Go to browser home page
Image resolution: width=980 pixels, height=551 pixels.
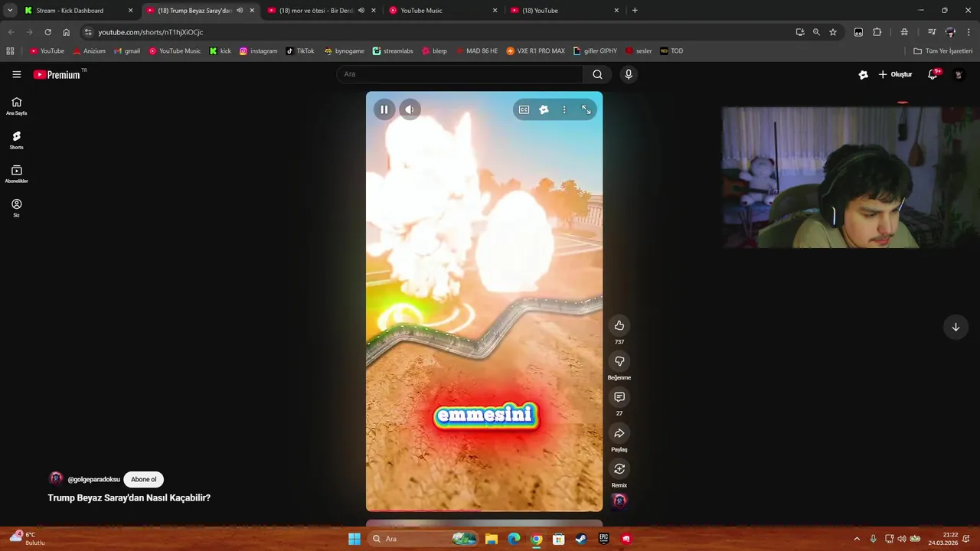coord(66,32)
